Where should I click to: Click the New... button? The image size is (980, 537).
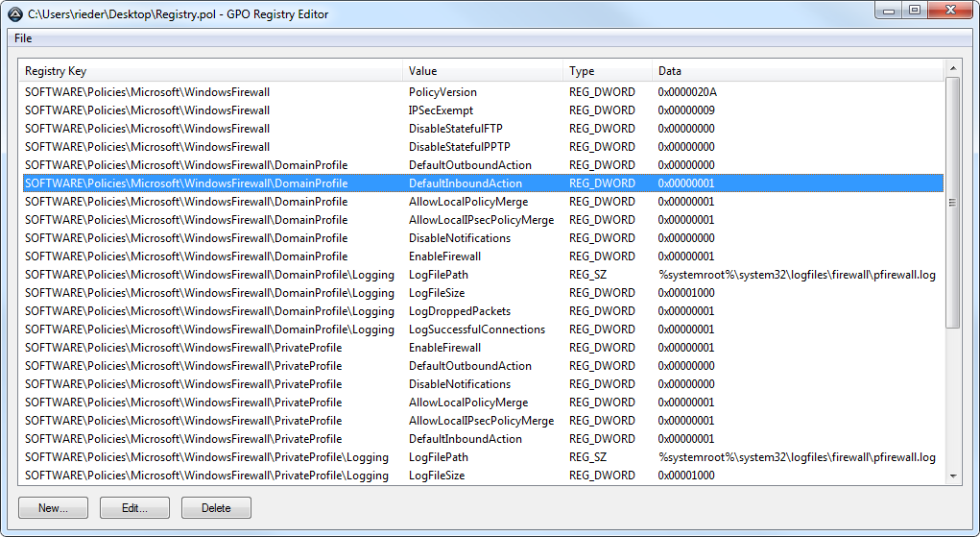pyautogui.click(x=53, y=507)
